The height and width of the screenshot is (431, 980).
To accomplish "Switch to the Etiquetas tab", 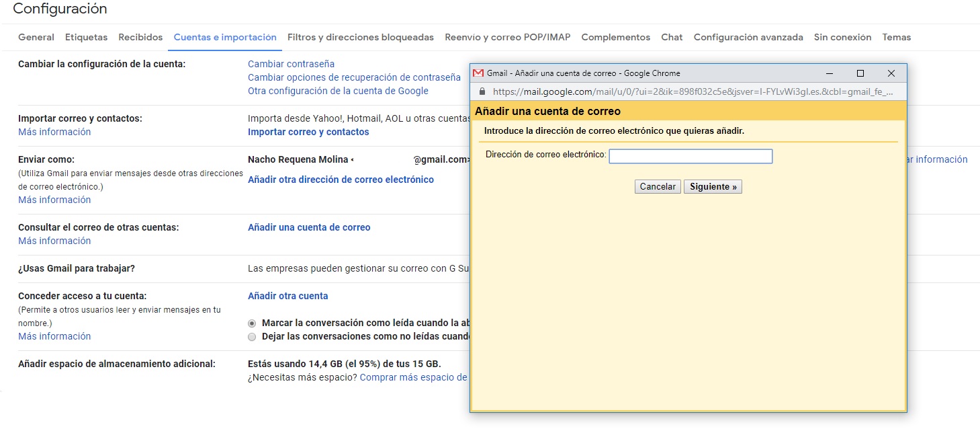I will (86, 38).
